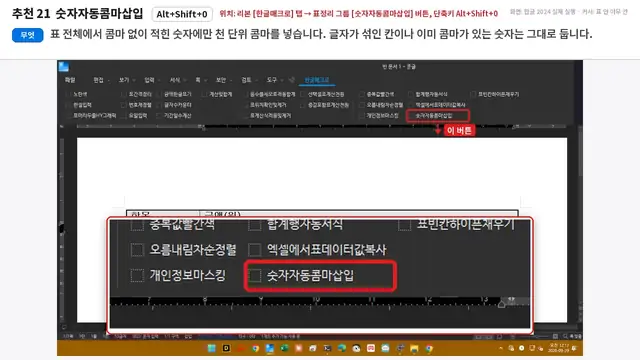This screenshot has height=360, width=640.
Task: Run the 글자수카운터 macro button
Action: (175, 105)
